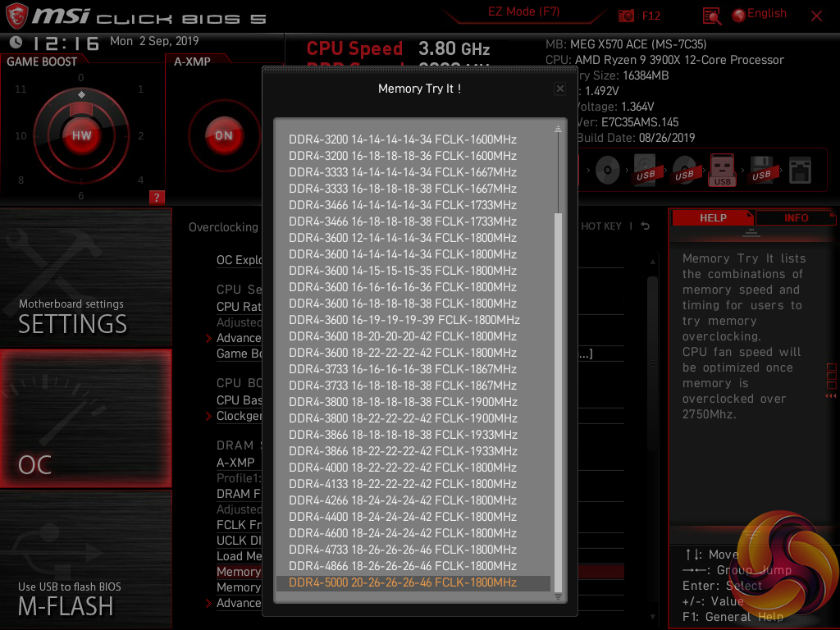Switch to EZ Mode (F7)

point(523,11)
